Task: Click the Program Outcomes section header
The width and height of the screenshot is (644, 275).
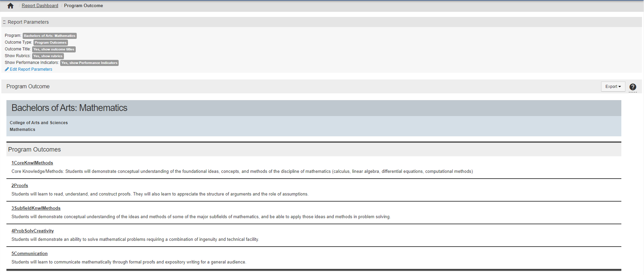Action: tap(34, 150)
